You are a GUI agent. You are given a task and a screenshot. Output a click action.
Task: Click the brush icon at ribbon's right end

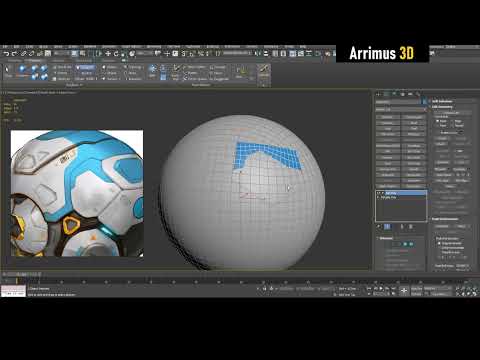[x=264, y=70]
